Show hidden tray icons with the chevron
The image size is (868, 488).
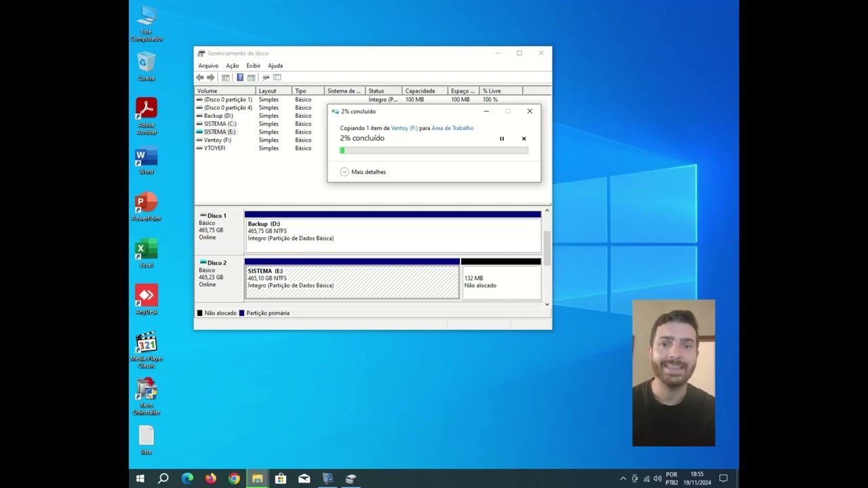coord(623,479)
